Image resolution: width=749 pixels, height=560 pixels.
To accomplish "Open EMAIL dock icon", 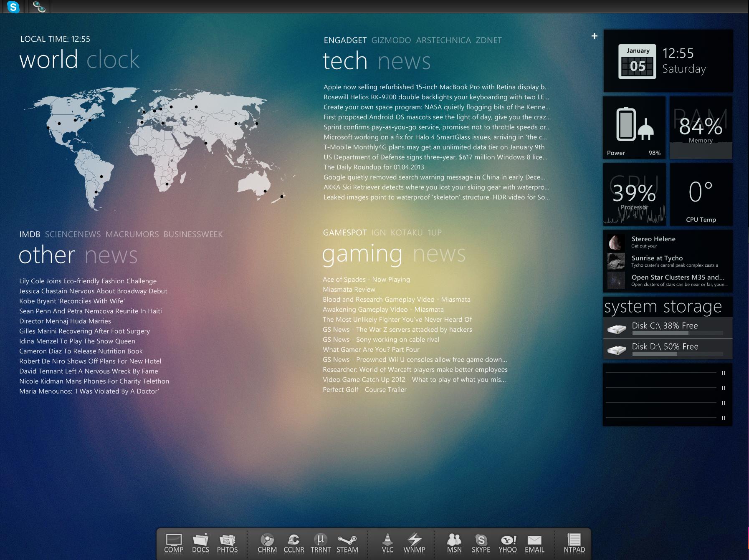I will point(534,543).
